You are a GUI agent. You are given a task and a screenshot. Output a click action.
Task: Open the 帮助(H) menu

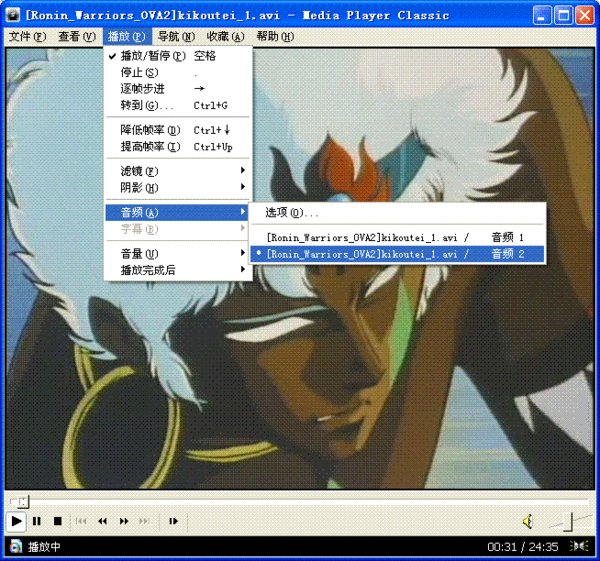click(x=275, y=37)
